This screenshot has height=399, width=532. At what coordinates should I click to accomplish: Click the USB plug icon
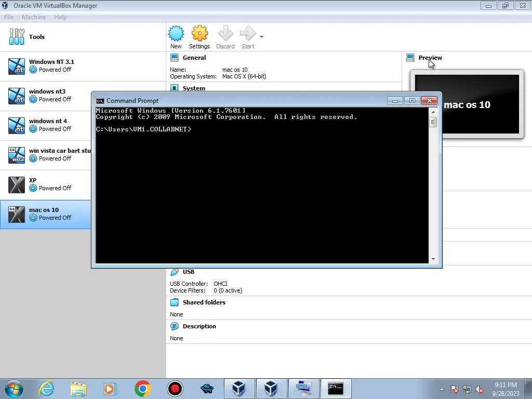coord(175,272)
